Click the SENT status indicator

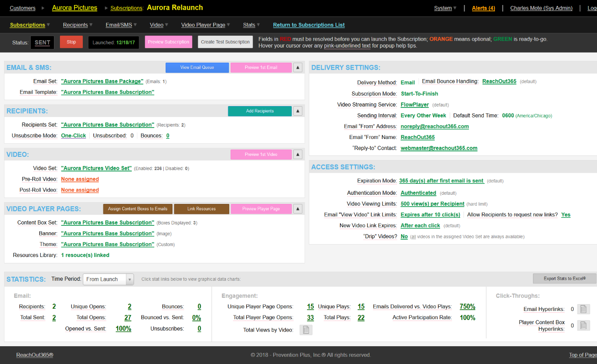pos(43,43)
